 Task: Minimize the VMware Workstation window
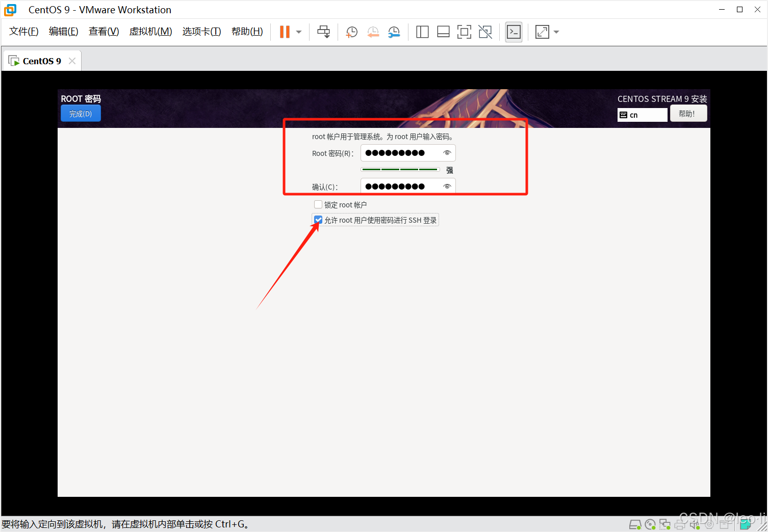click(x=722, y=10)
